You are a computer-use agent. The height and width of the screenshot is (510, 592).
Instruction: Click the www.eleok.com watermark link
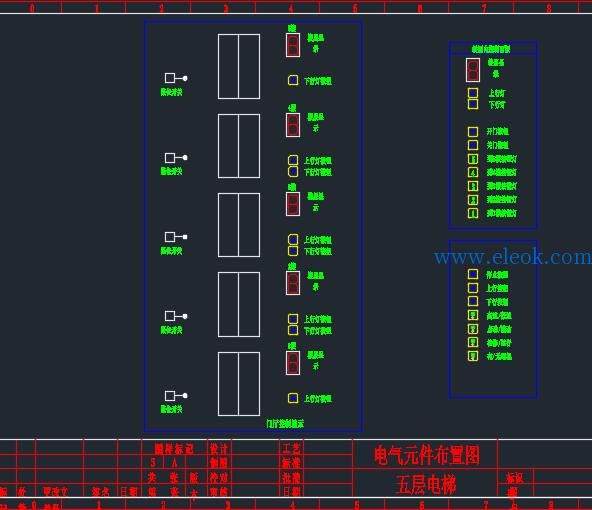[513, 257]
